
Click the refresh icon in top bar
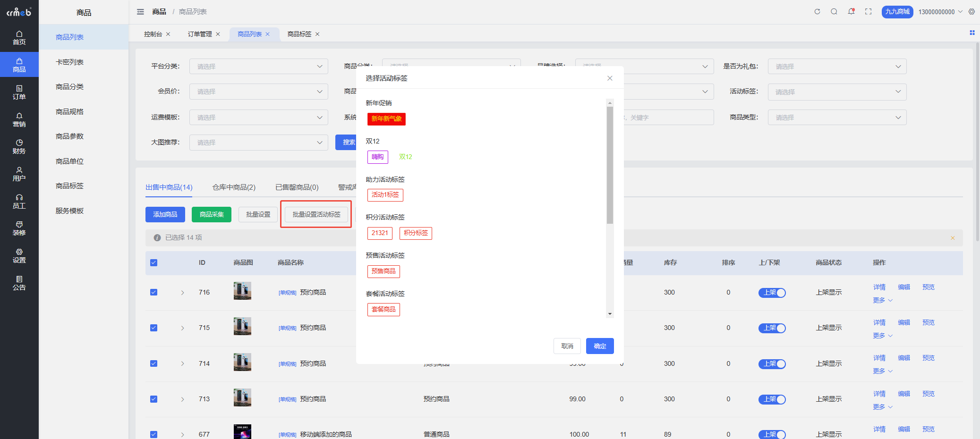[x=817, y=12]
